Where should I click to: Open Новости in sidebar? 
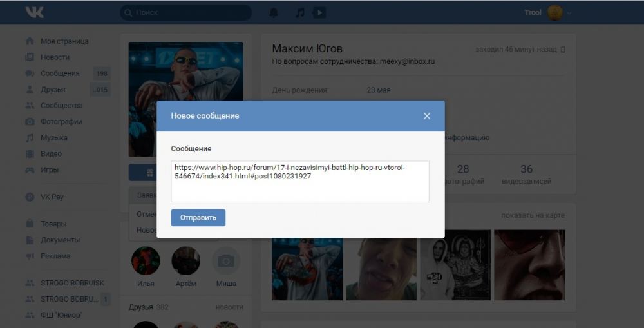click(55, 57)
